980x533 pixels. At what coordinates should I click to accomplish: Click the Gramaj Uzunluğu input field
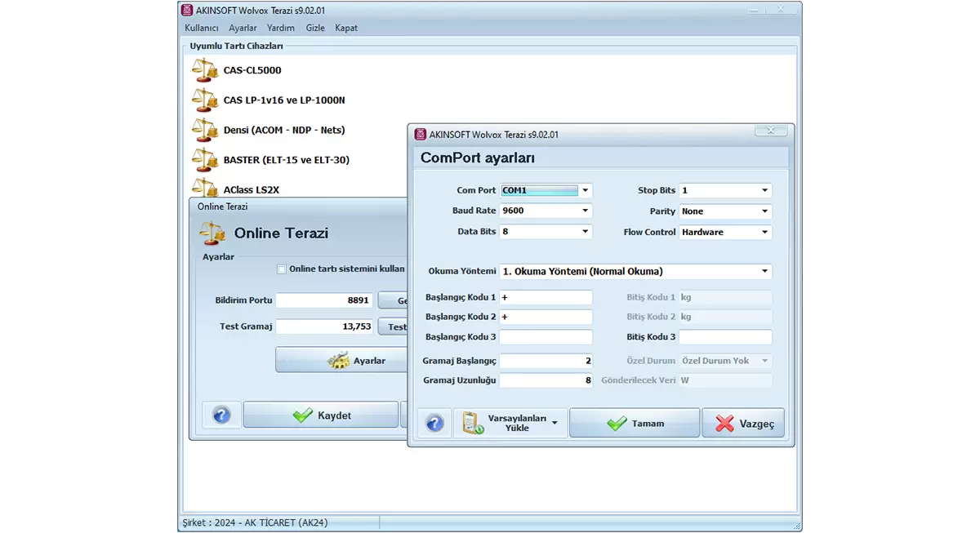[546, 380]
